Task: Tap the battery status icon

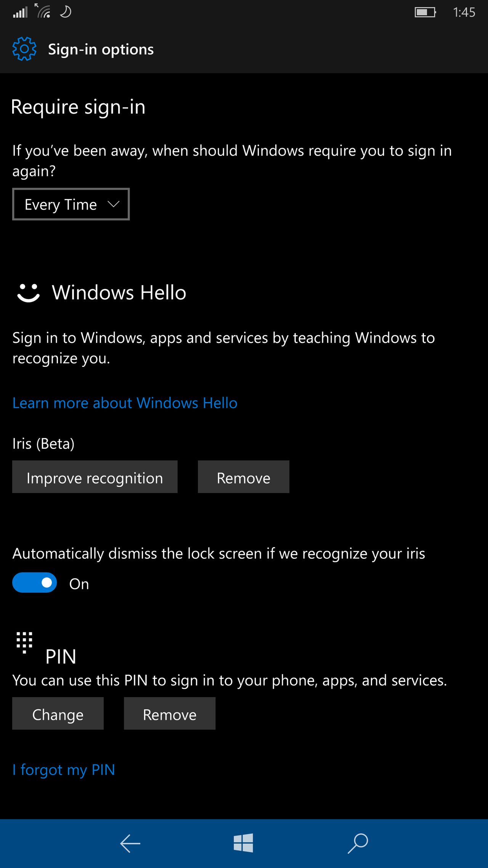Action: coord(425,12)
